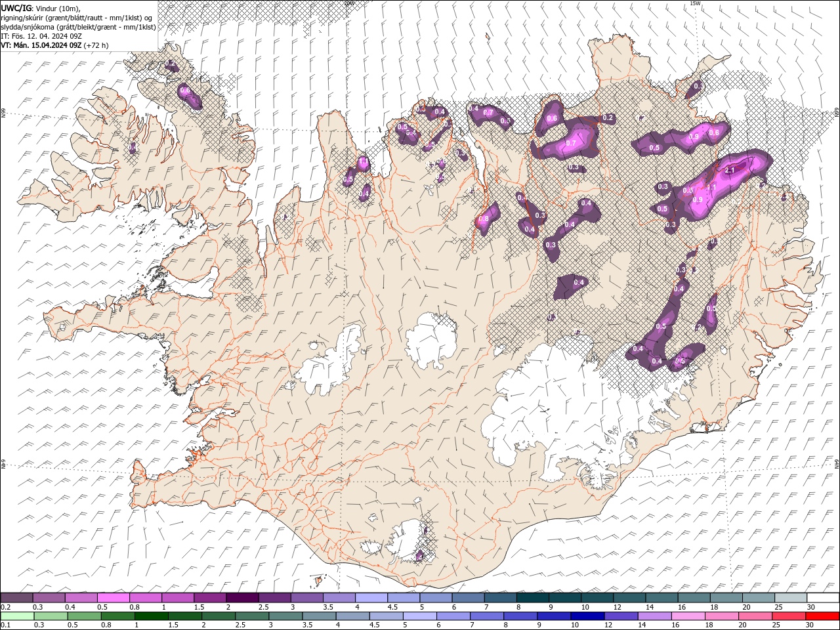Screen dimensions: 840x630
Task: Click the '15W' longitude label at top
Action: 695,3
